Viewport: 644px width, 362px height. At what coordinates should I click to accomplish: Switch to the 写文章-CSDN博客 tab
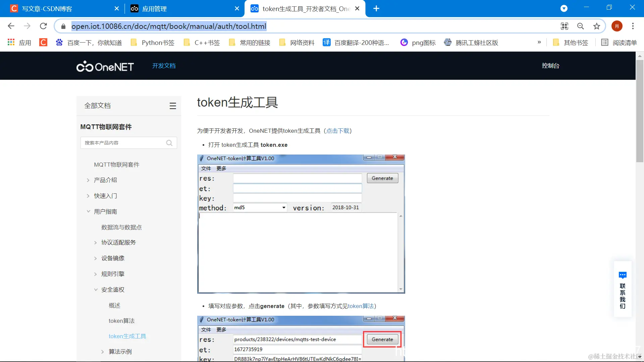pos(47,9)
